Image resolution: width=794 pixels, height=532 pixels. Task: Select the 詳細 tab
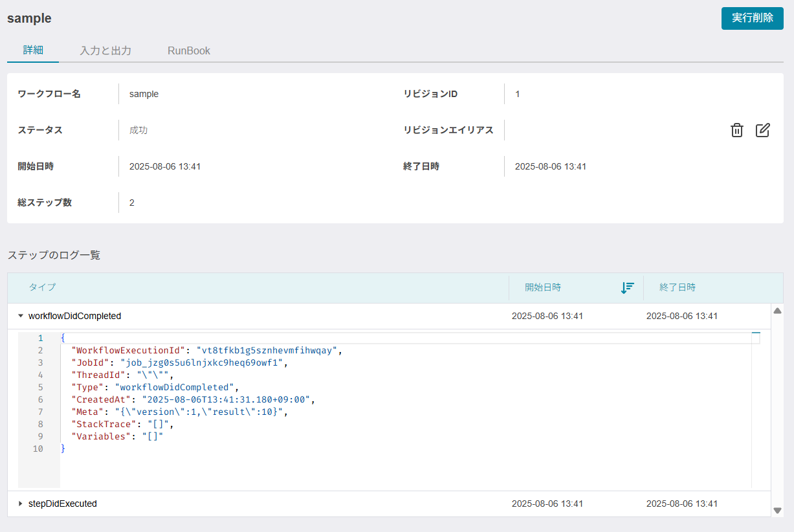click(x=33, y=50)
